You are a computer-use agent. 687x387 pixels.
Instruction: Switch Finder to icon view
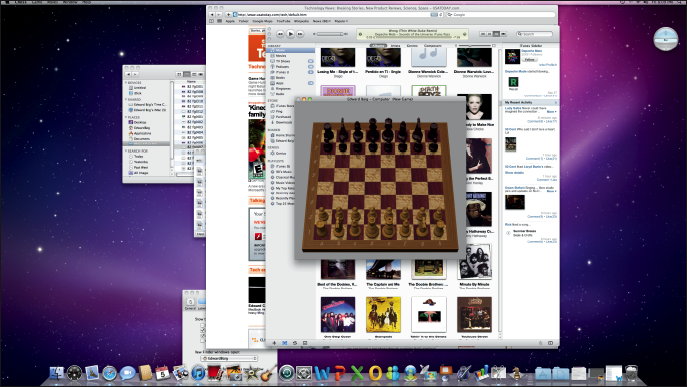click(x=179, y=75)
